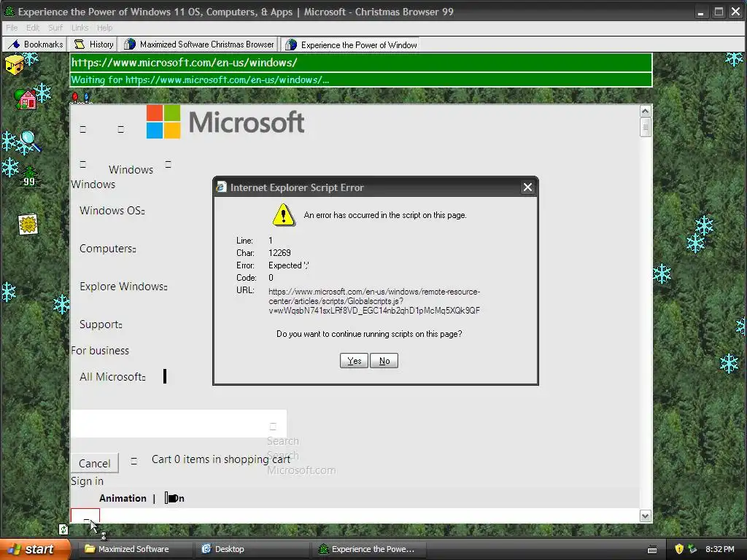Click the tray icon beside the shield
Screen dimensions: 747x560
pos(692,549)
